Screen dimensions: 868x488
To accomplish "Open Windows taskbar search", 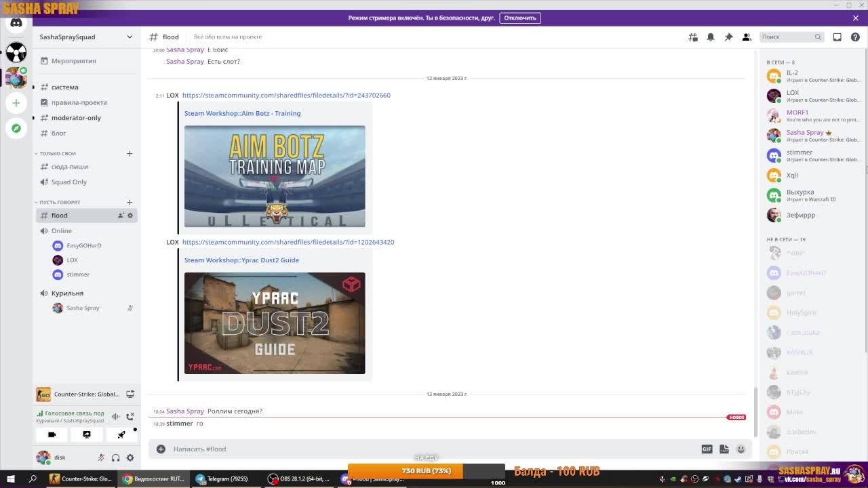I will pyautogui.click(x=33, y=479).
